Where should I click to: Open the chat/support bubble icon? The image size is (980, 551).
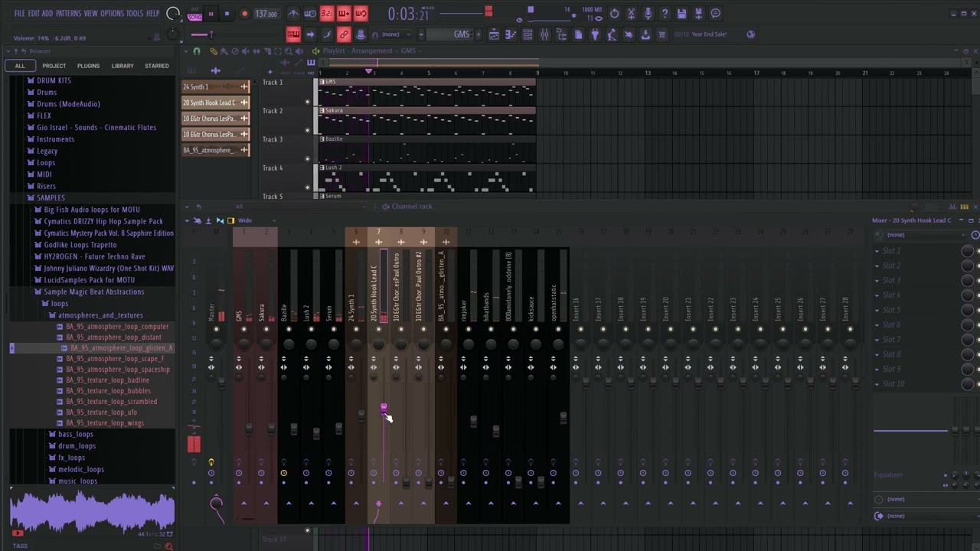(715, 14)
